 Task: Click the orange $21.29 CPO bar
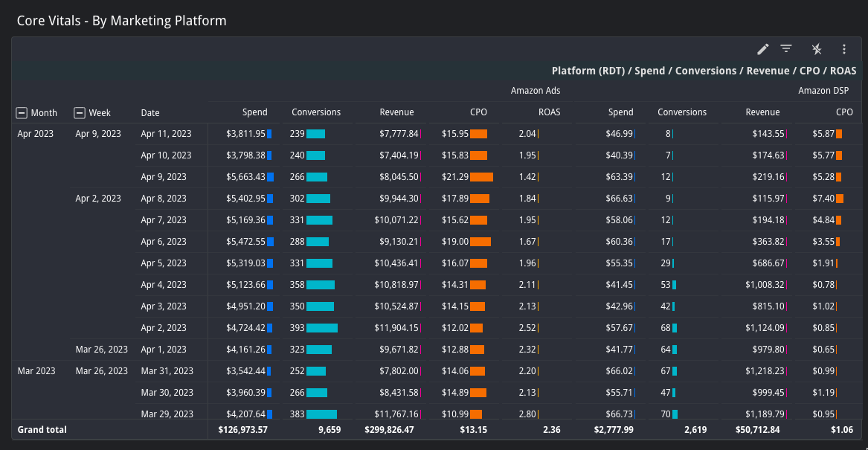tap(481, 177)
